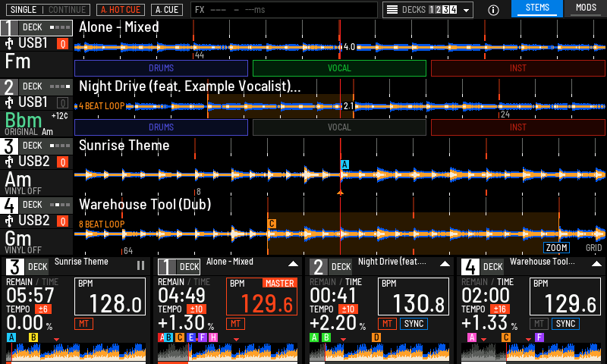Select hot cue H on deck 1 panel

point(213,337)
